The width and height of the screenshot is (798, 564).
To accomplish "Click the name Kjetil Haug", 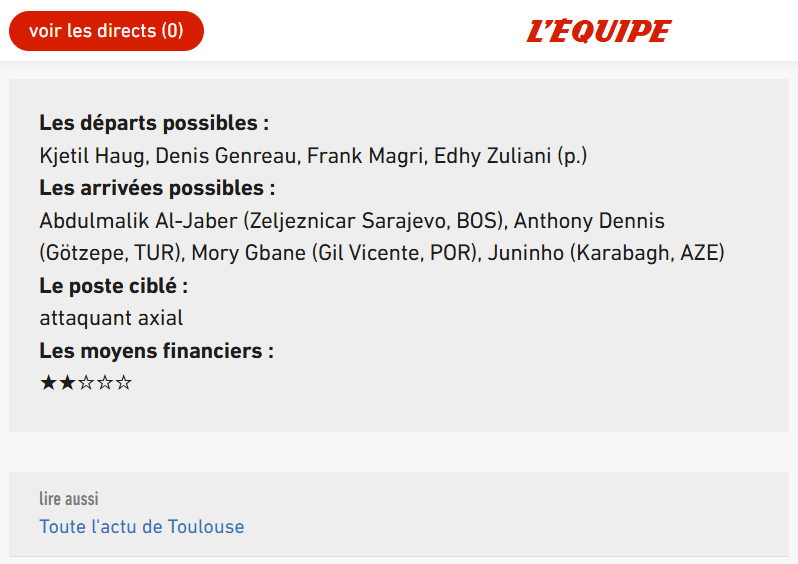I will pos(94,156).
